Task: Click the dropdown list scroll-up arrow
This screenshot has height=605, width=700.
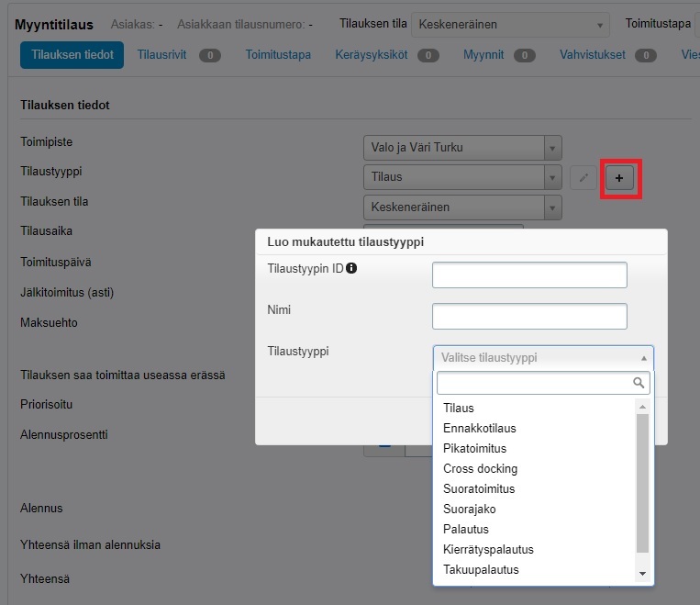Action: (642, 407)
